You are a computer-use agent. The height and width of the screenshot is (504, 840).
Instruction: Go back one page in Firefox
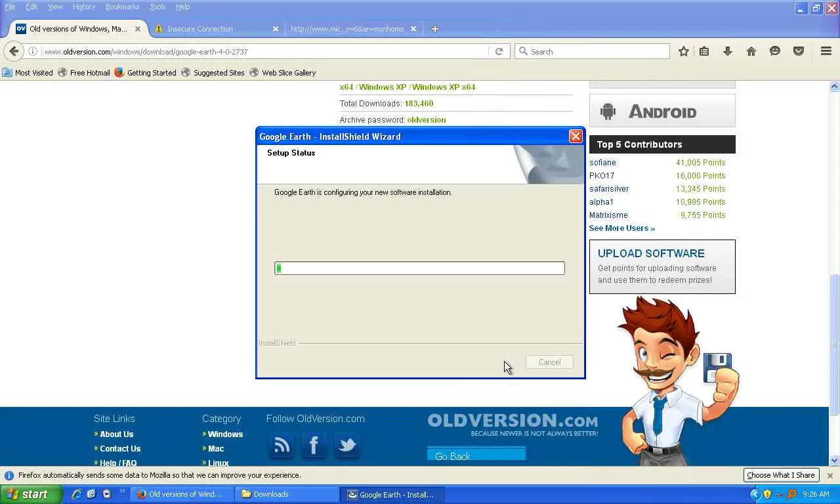tap(14, 51)
